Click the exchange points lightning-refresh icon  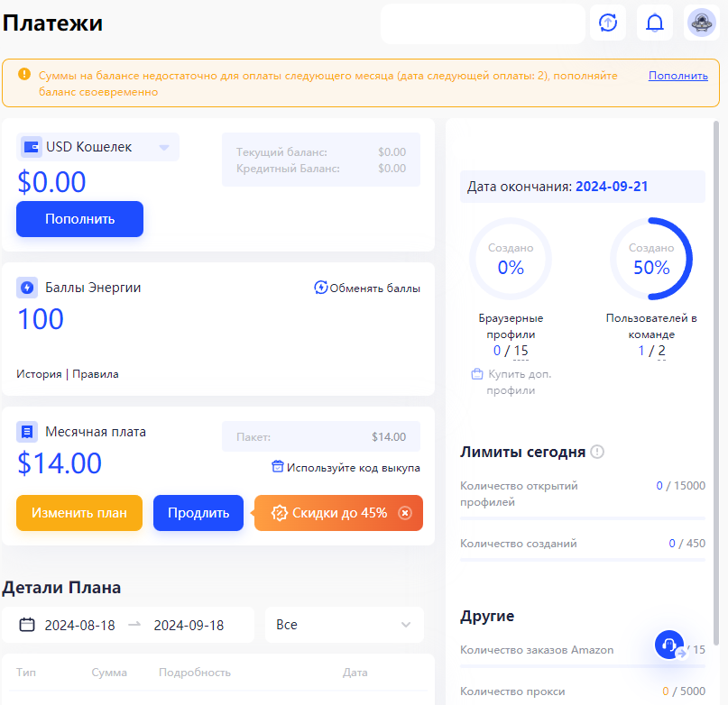321,288
